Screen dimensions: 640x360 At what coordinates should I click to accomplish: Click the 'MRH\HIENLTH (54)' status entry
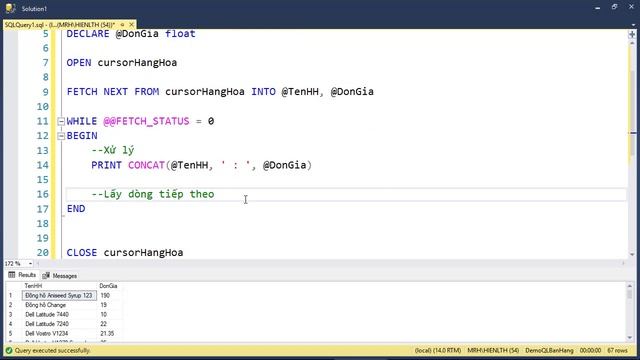(493, 350)
